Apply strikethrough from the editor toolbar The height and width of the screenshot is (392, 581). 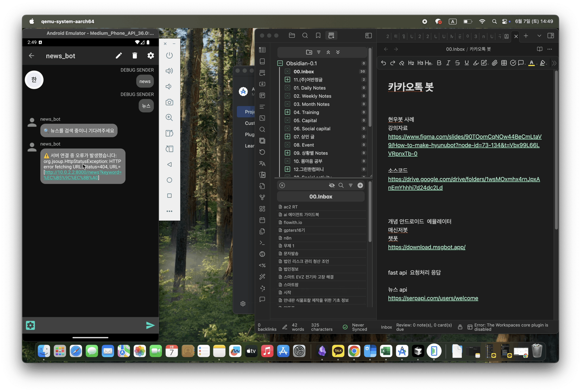tap(457, 63)
